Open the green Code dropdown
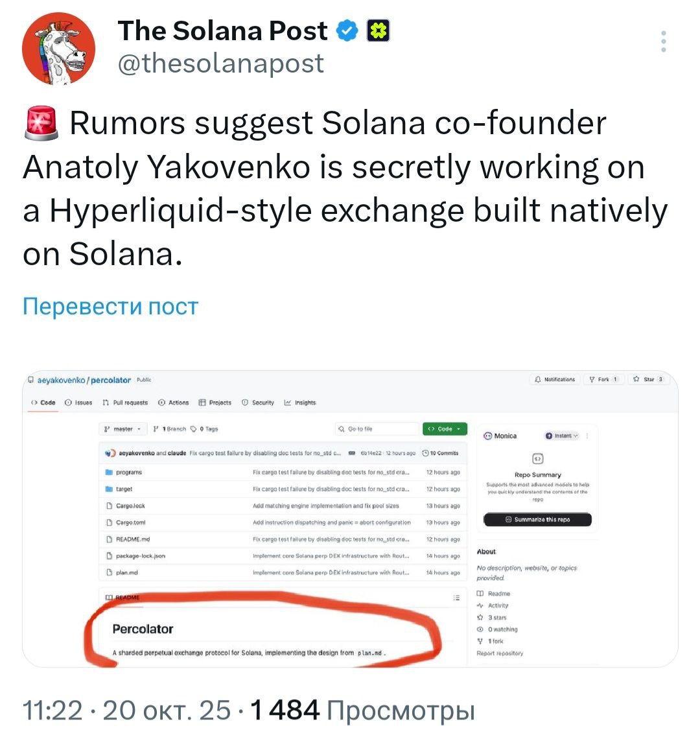Image resolution: width=700 pixels, height=737 pixels. tap(445, 429)
